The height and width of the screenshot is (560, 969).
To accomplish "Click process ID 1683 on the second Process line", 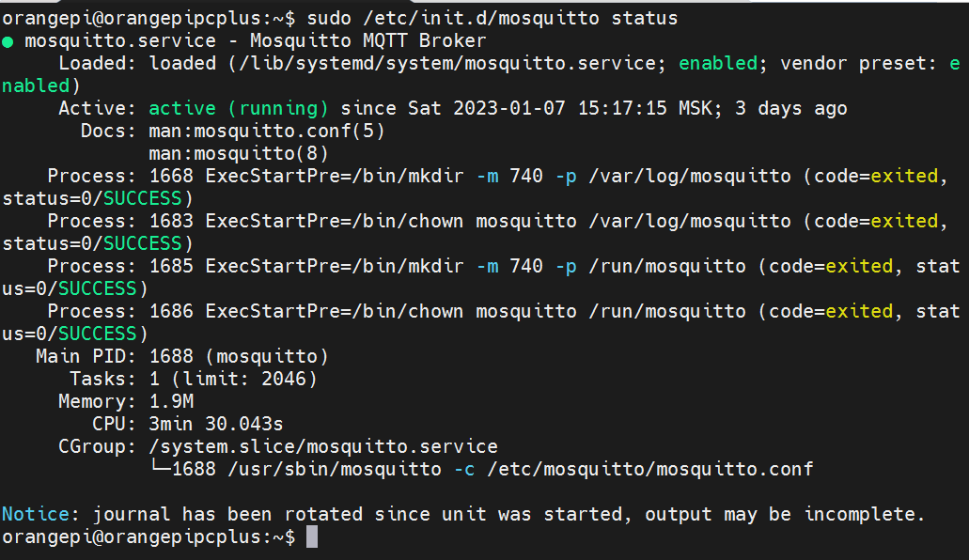I will coord(171,221).
